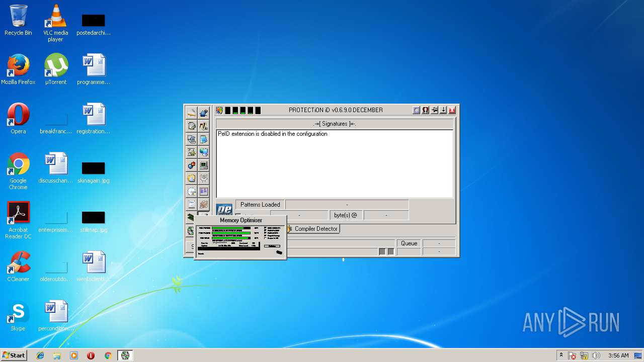Click the grayed-out brown sidebar icon
644x362 pixels.
(x=203, y=204)
